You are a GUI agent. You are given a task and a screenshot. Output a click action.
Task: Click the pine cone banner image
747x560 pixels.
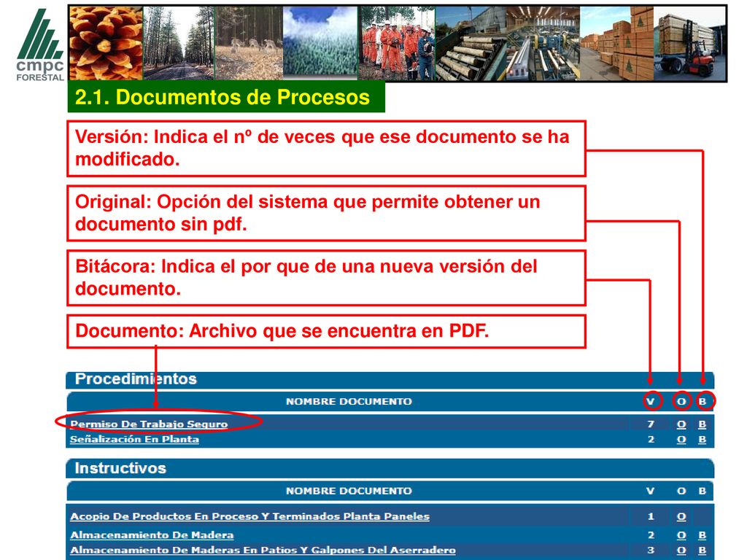pos(106,43)
